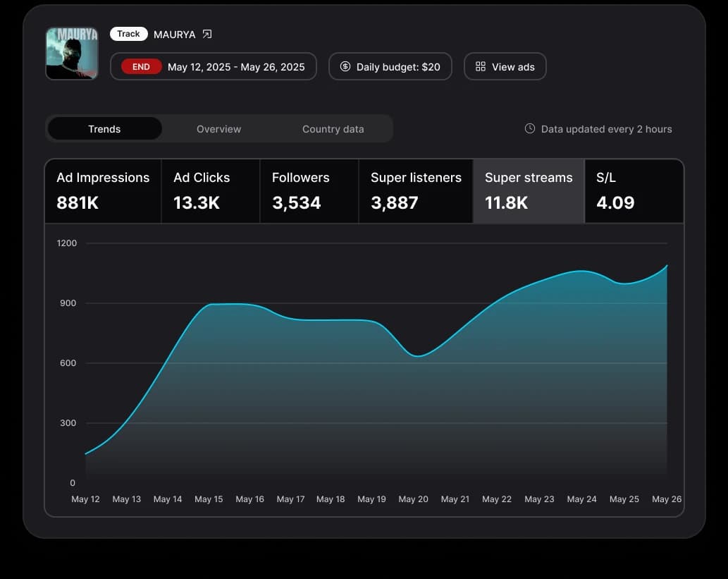Click the Trends tab
Viewport: 728px width, 579px height.
104,128
